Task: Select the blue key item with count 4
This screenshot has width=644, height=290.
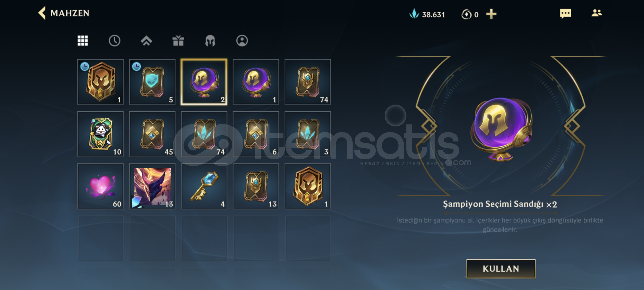Action: click(204, 186)
